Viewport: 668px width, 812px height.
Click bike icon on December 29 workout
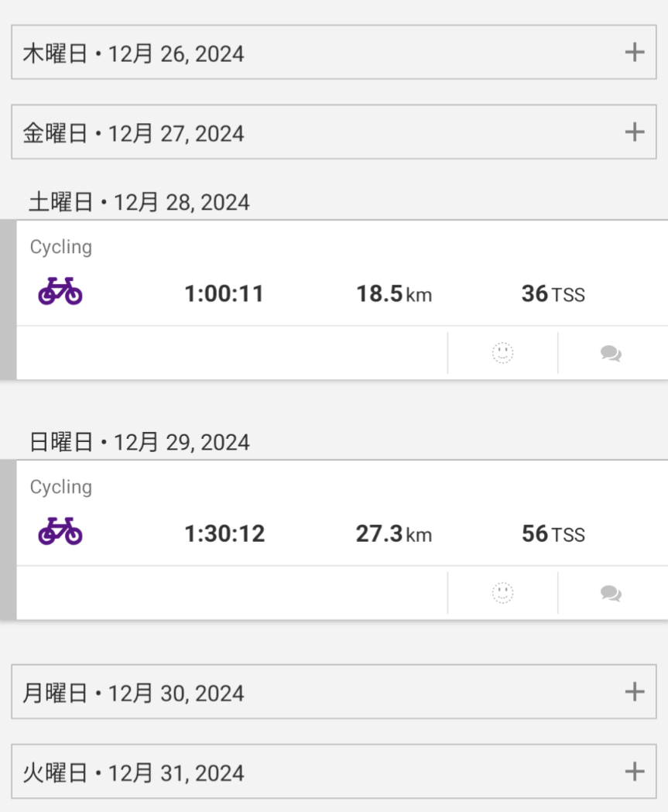point(60,532)
